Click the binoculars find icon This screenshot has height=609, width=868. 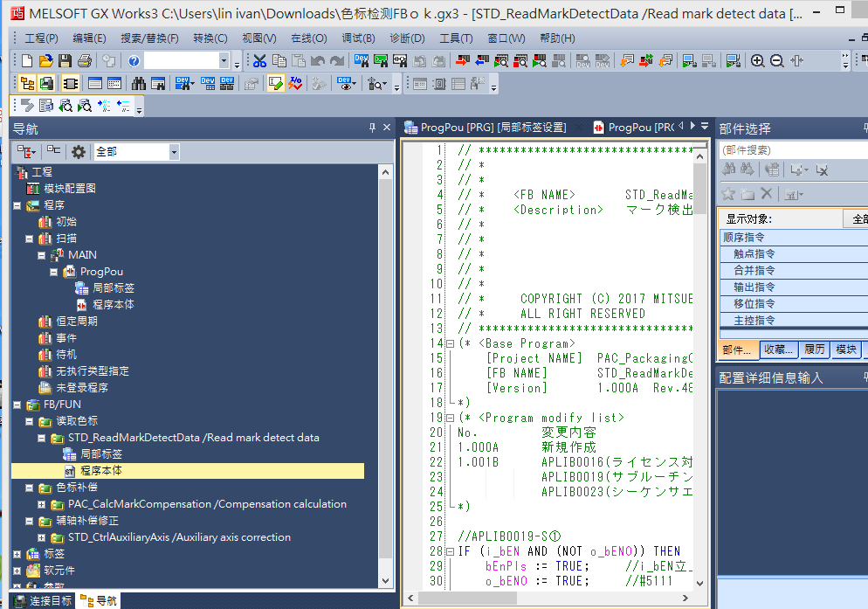139,84
